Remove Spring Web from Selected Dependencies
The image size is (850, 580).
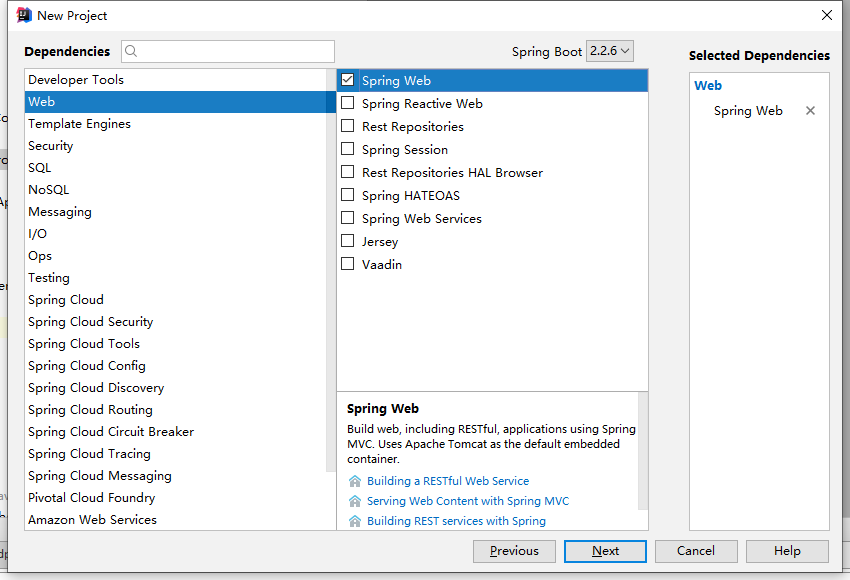tap(810, 111)
